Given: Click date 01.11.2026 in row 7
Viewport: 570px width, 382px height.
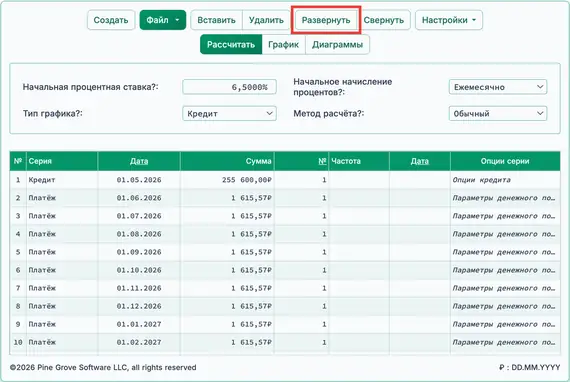Looking at the screenshot, I should coord(139,288).
